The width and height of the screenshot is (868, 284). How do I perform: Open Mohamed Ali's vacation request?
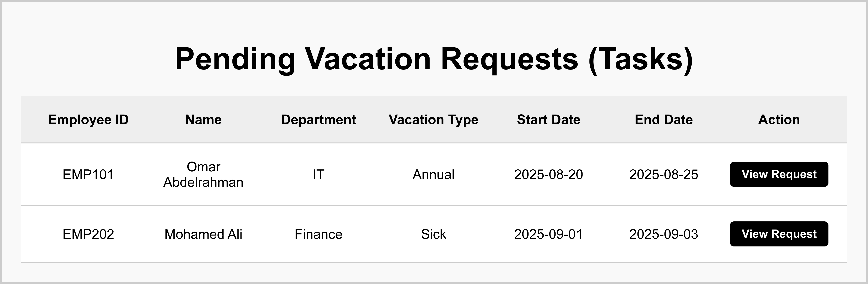click(779, 234)
